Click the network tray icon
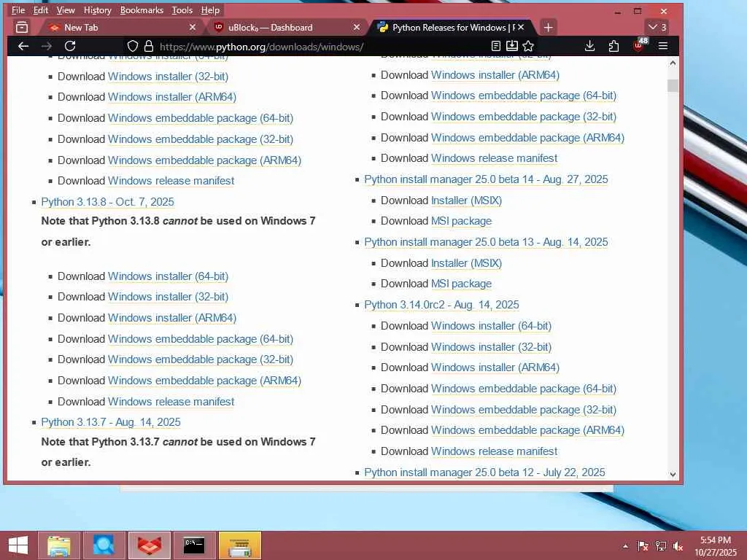 (661, 546)
